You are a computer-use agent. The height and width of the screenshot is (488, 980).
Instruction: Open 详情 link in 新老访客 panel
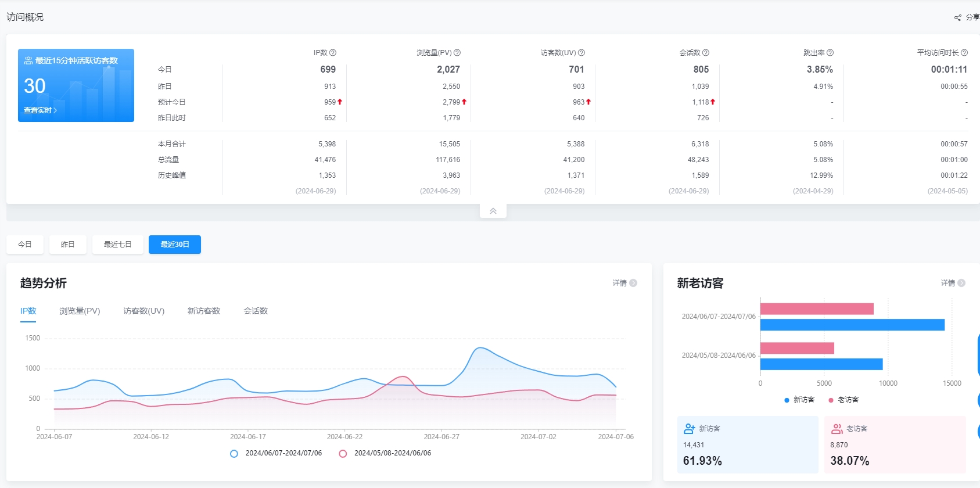pos(953,283)
